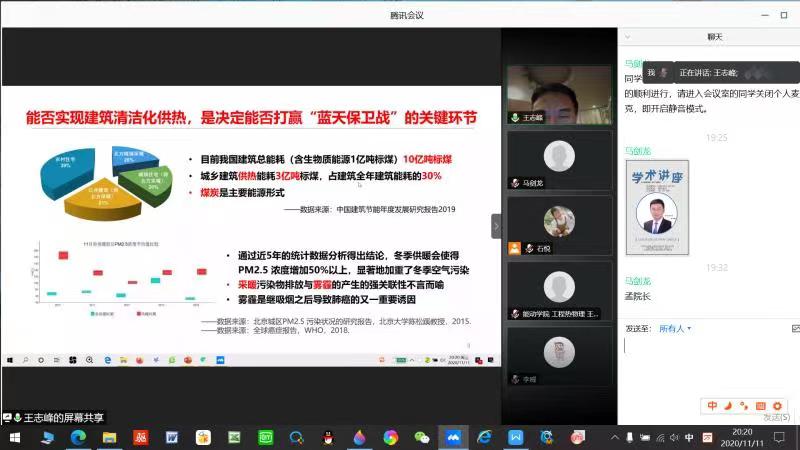Open Excel from the taskbar
The image size is (800, 450).
tap(234, 437)
